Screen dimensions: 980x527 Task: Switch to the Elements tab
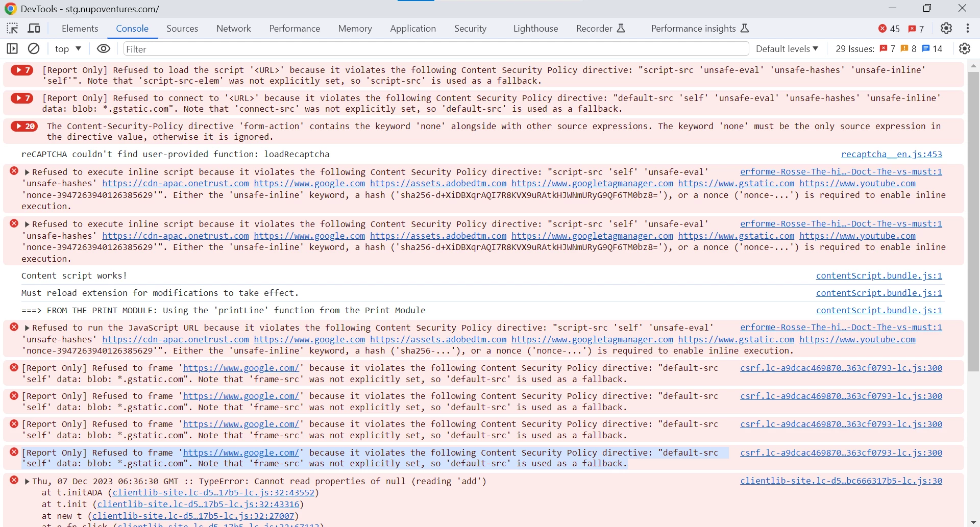[80, 29]
